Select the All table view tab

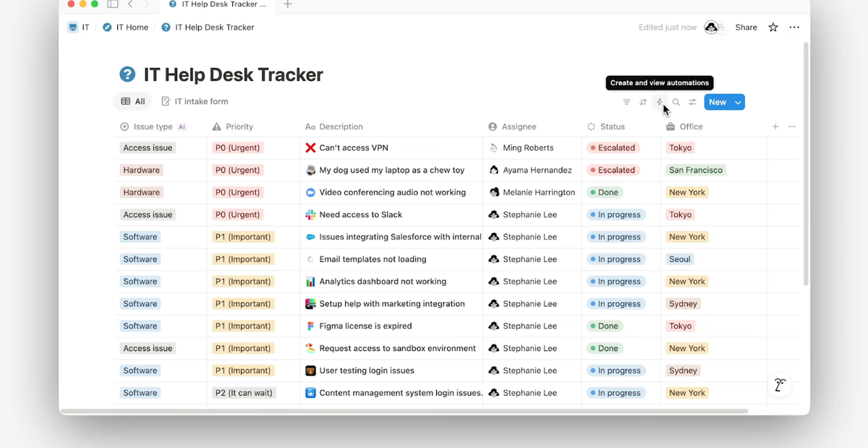tap(133, 101)
